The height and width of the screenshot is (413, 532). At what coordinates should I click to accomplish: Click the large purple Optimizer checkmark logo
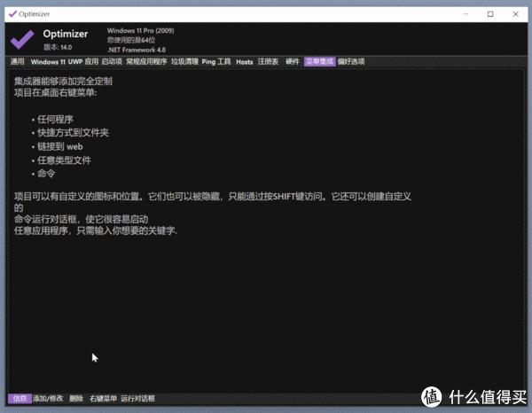[22, 39]
